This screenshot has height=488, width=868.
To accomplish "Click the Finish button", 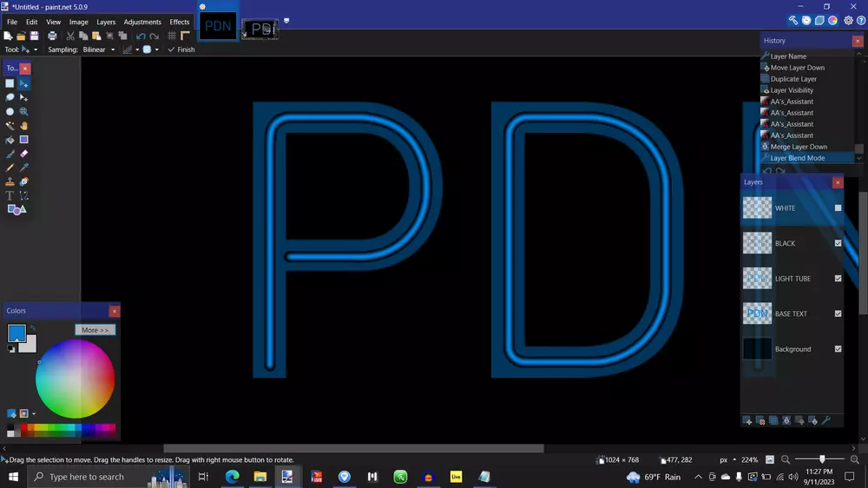I will 181,49.
